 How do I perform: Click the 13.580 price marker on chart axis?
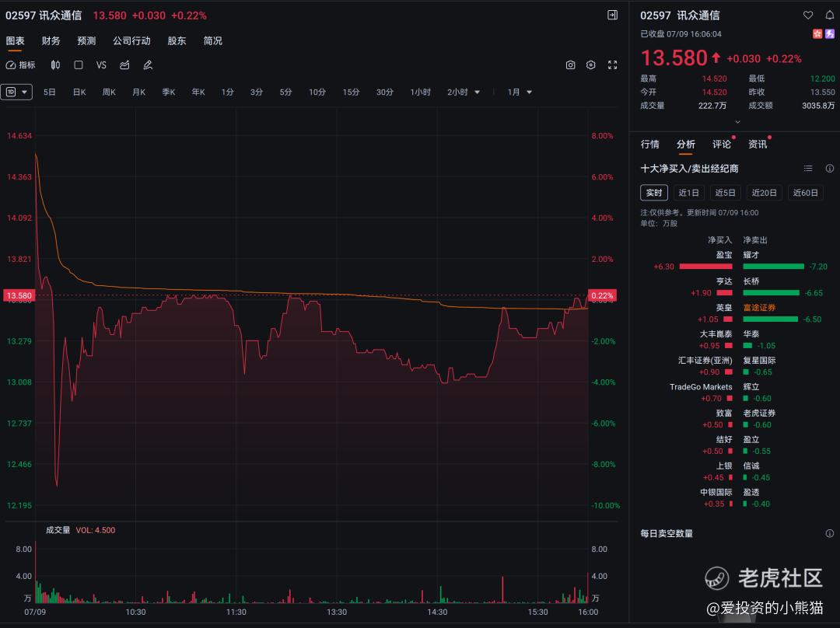coord(19,295)
